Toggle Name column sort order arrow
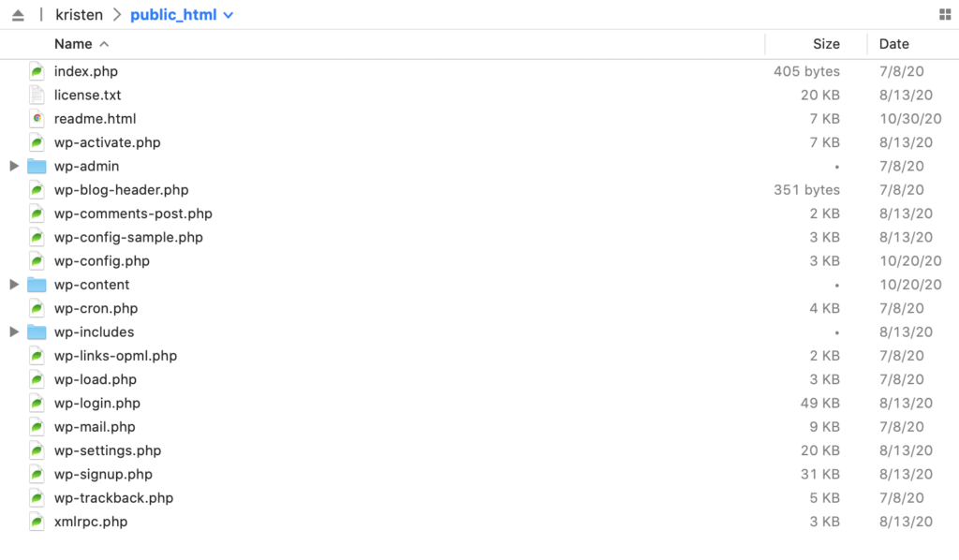The image size is (959, 560). pyautogui.click(x=105, y=44)
